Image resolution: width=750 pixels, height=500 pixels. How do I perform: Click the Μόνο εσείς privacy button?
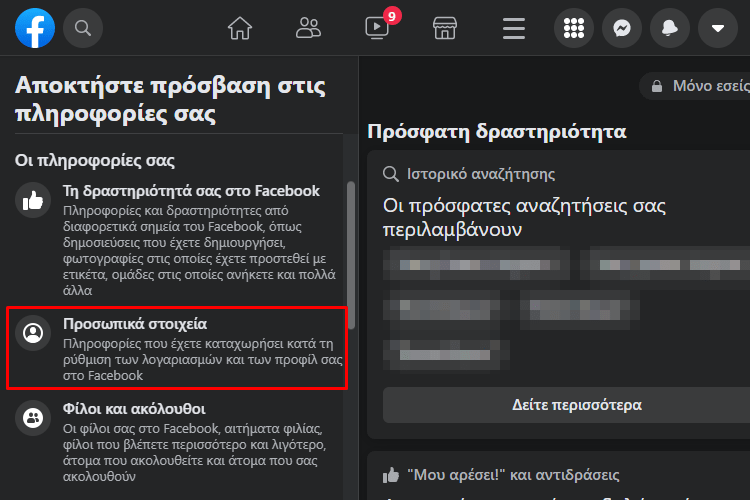695,86
